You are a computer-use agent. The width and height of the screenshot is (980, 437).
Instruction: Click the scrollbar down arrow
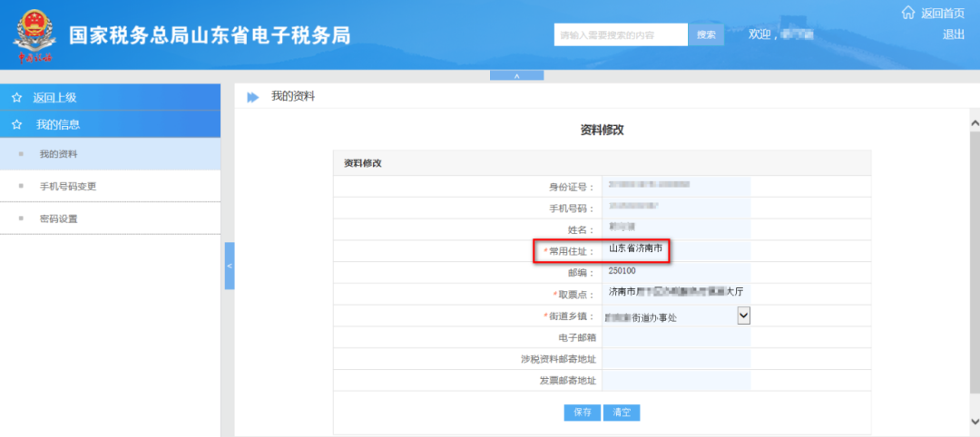coord(975,420)
